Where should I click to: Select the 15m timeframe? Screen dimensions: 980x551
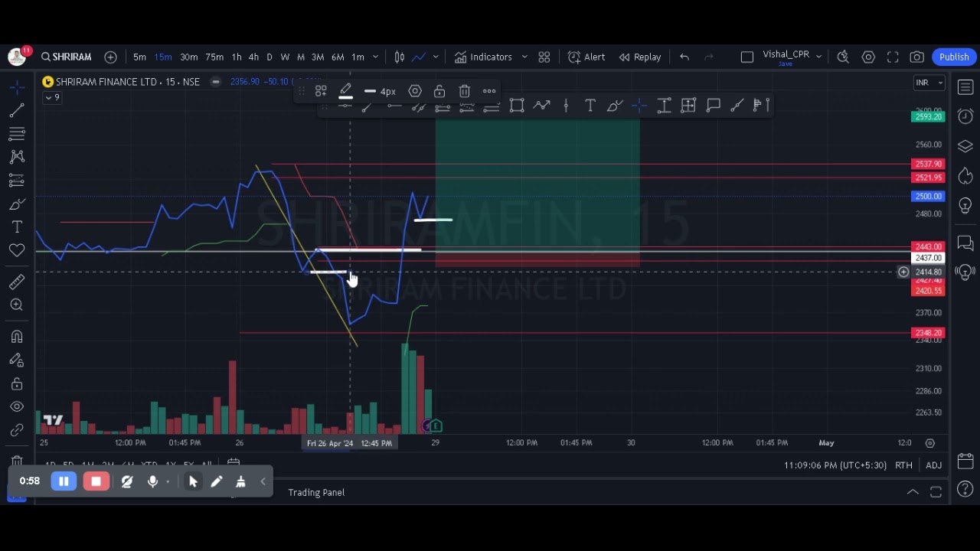pyautogui.click(x=163, y=57)
